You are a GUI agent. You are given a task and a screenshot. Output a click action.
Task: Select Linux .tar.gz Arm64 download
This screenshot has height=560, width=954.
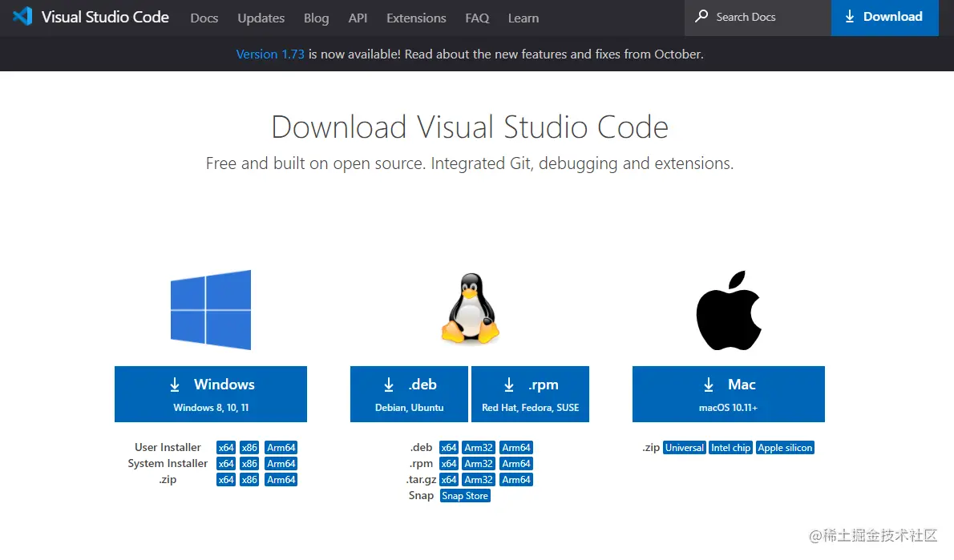(516, 480)
